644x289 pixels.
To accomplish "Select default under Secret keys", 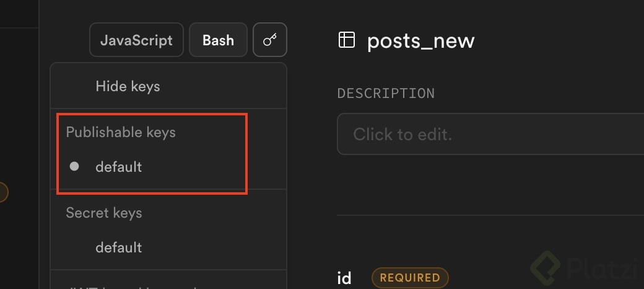I will pyautogui.click(x=118, y=247).
